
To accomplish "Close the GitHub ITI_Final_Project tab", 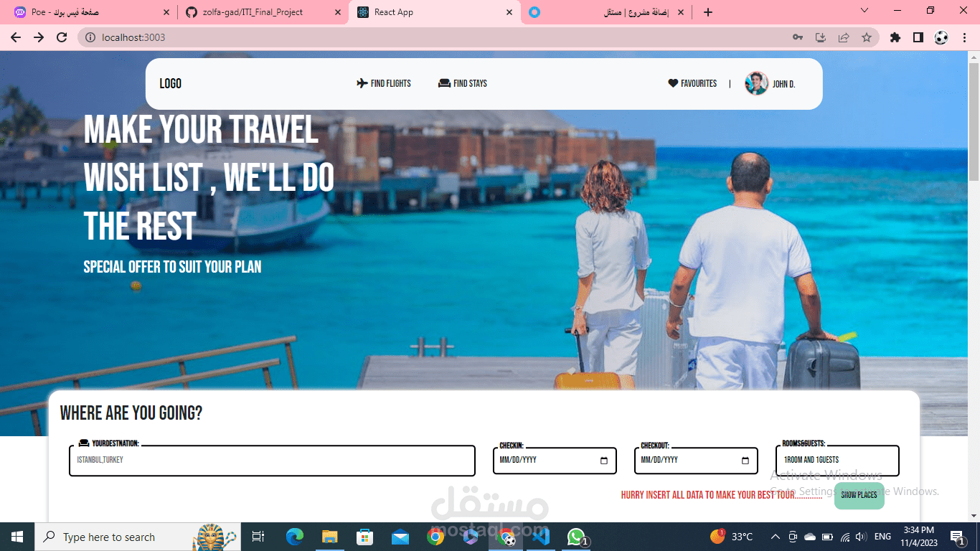I will coord(338,12).
